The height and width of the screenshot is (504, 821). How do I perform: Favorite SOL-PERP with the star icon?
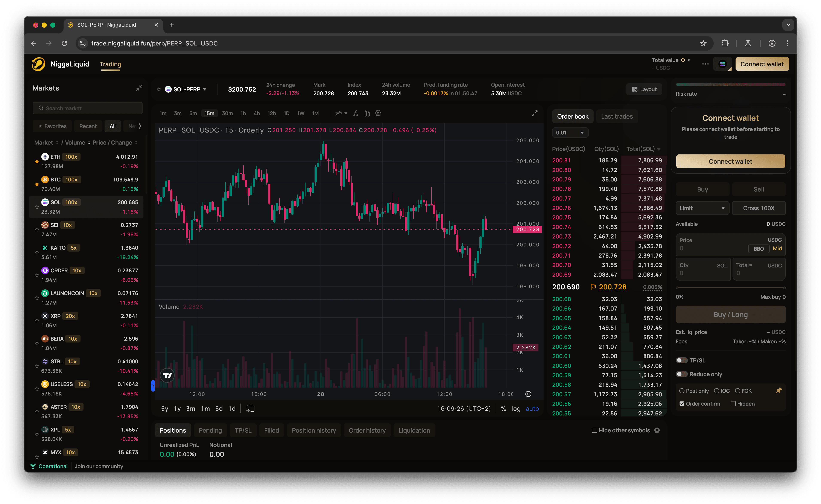(x=159, y=89)
